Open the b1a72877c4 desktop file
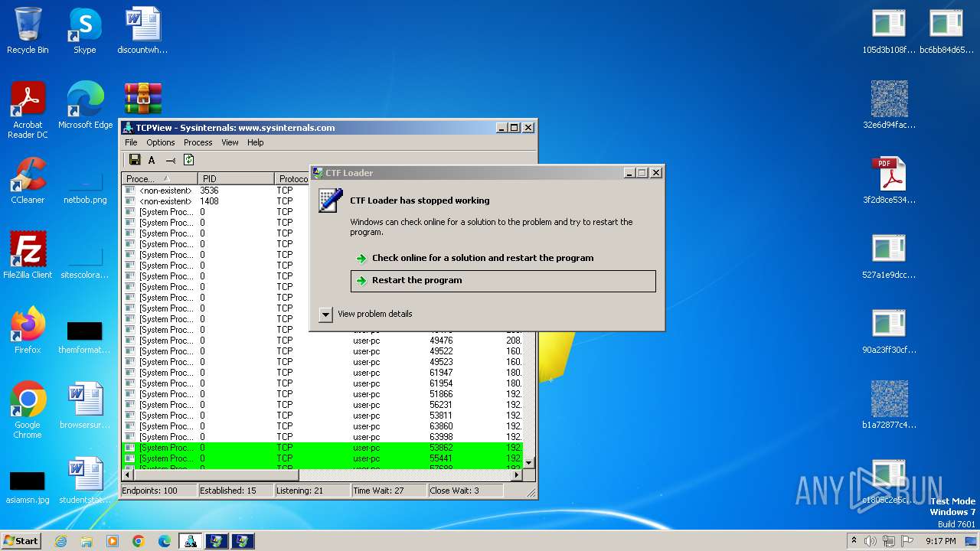Viewport: 980px width, 551px height. [x=889, y=405]
